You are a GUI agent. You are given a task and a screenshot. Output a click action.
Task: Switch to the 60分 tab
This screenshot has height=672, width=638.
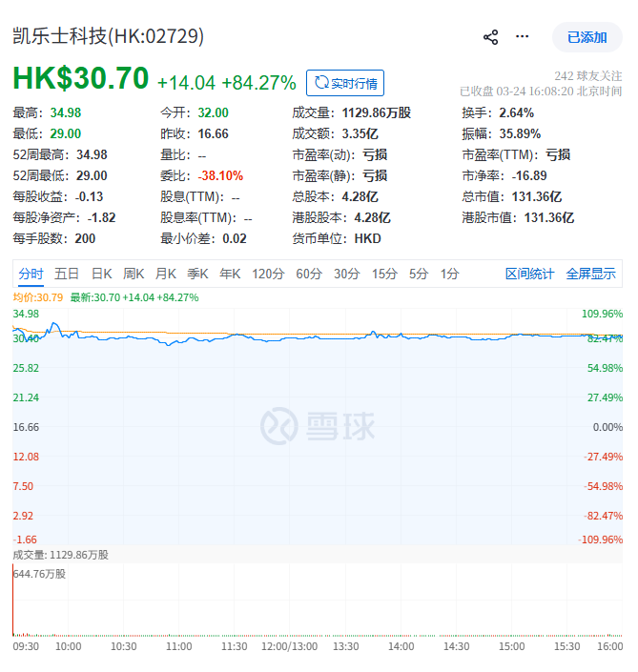[309, 274]
